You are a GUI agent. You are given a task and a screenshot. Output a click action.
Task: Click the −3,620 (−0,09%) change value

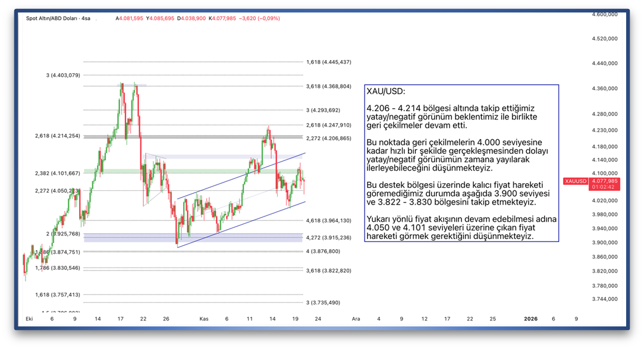click(x=259, y=18)
